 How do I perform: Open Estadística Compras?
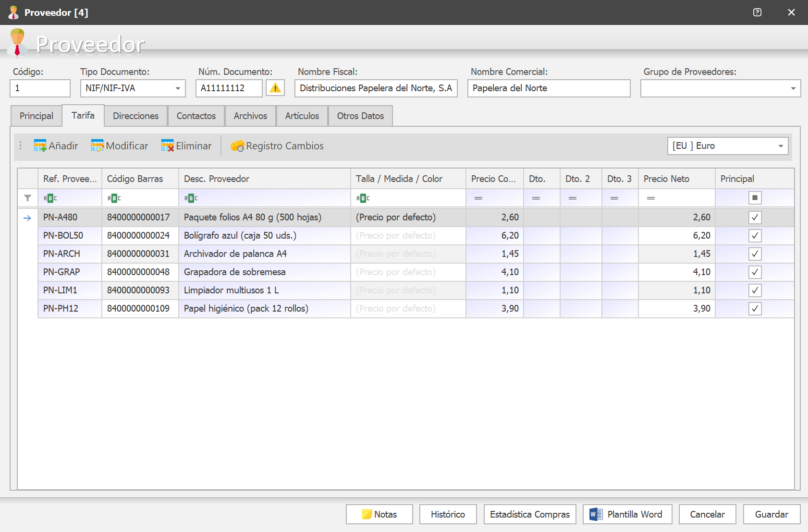[x=530, y=514]
